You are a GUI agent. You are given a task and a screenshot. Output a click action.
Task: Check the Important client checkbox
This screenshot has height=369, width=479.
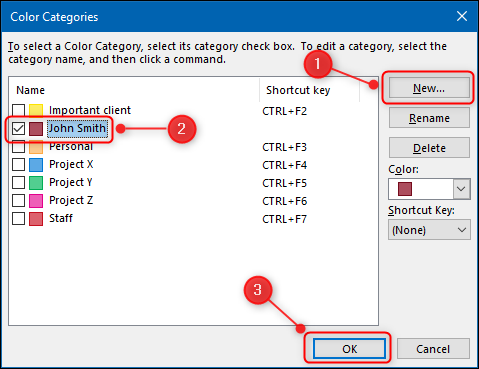(x=18, y=110)
